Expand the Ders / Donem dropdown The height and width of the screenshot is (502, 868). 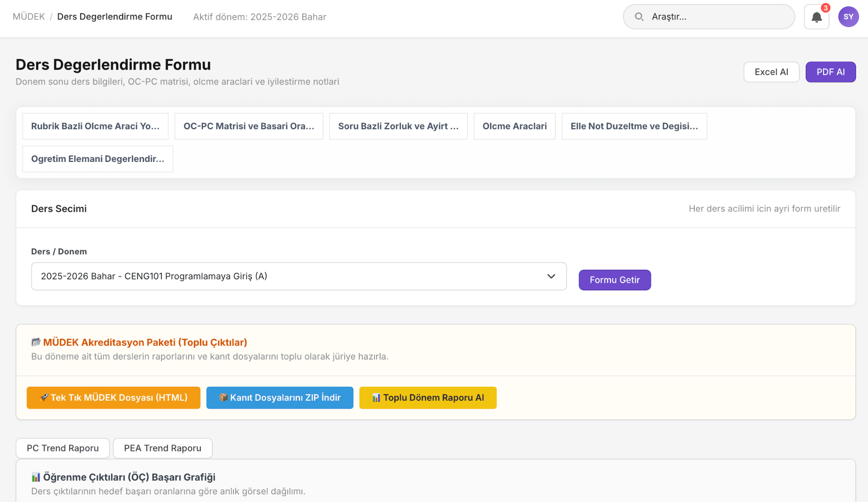coord(299,276)
